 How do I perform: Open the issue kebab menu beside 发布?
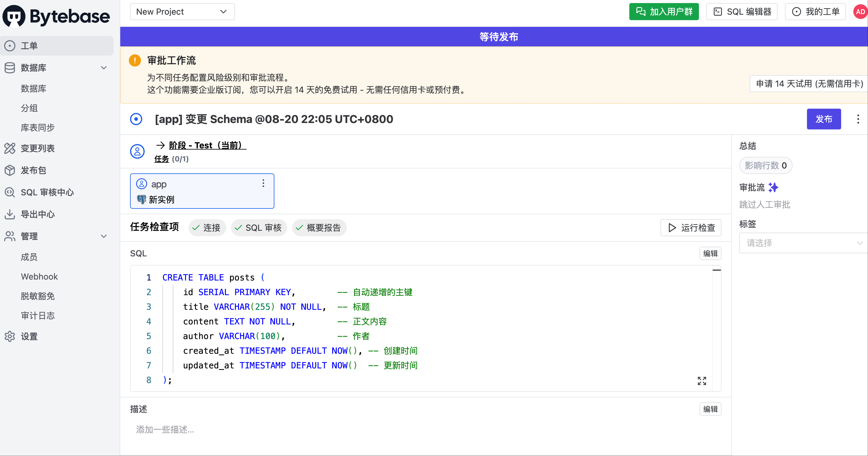[858, 119]
